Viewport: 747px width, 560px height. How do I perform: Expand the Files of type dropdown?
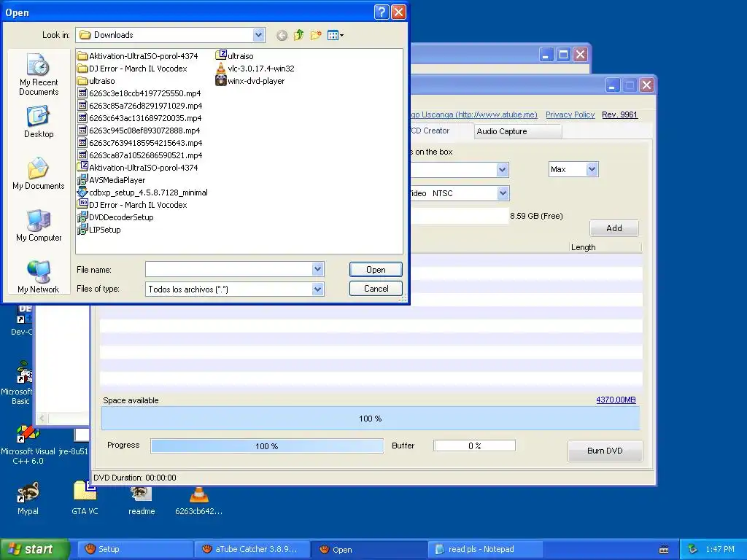coord(318,289)
